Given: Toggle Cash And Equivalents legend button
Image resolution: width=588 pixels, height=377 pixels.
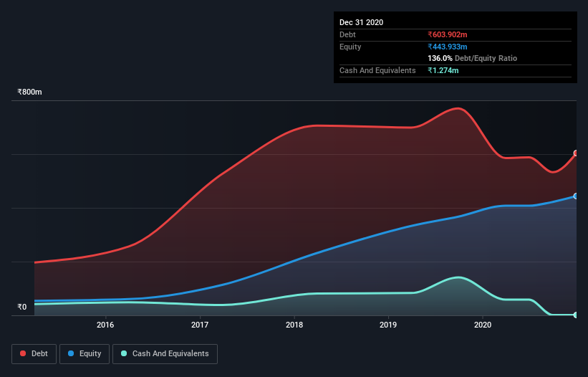Looking at the screenshot, I should tap(165, 354).
